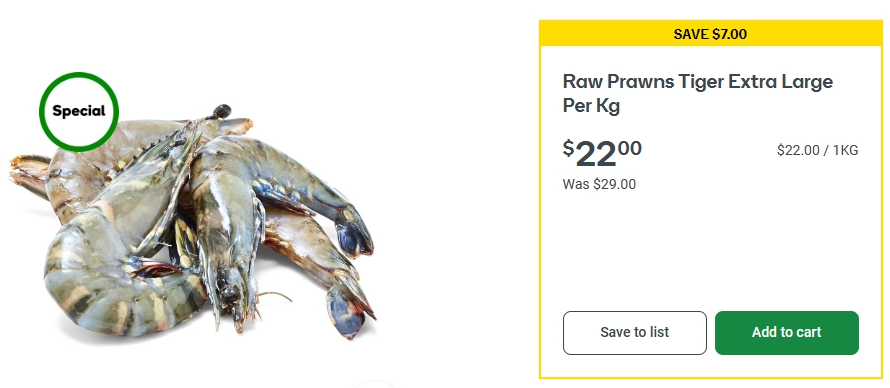Click the dollar sign before the 22
890x388 pixels.
tap(568, 149)
